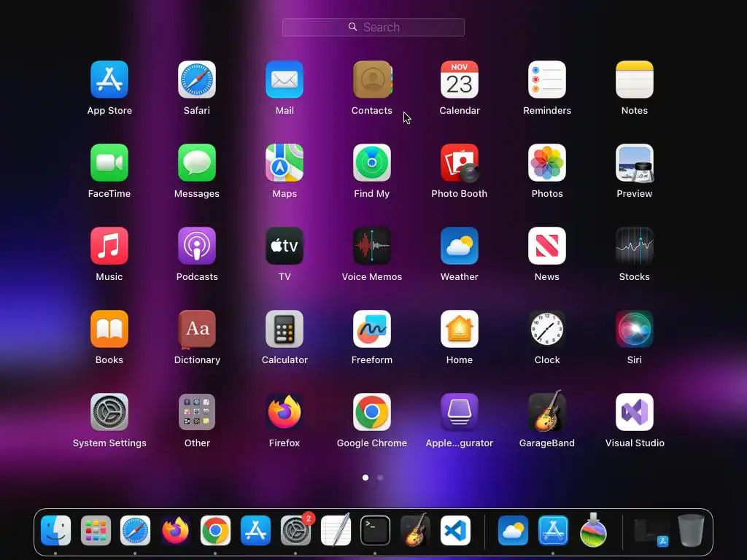Open GarageBand from the Dock
This screenshot has height=560, width=747.
(415, 529)
